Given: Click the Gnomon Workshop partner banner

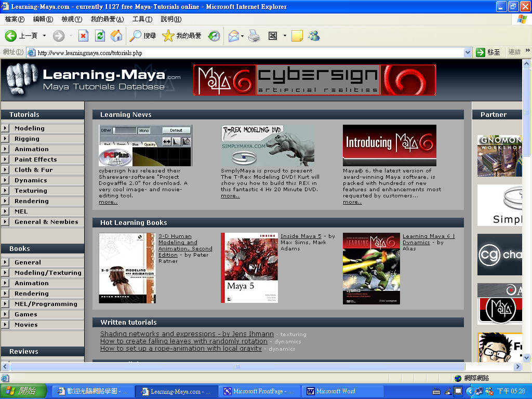Looking at the screenshot, I should tap(499, 156).
